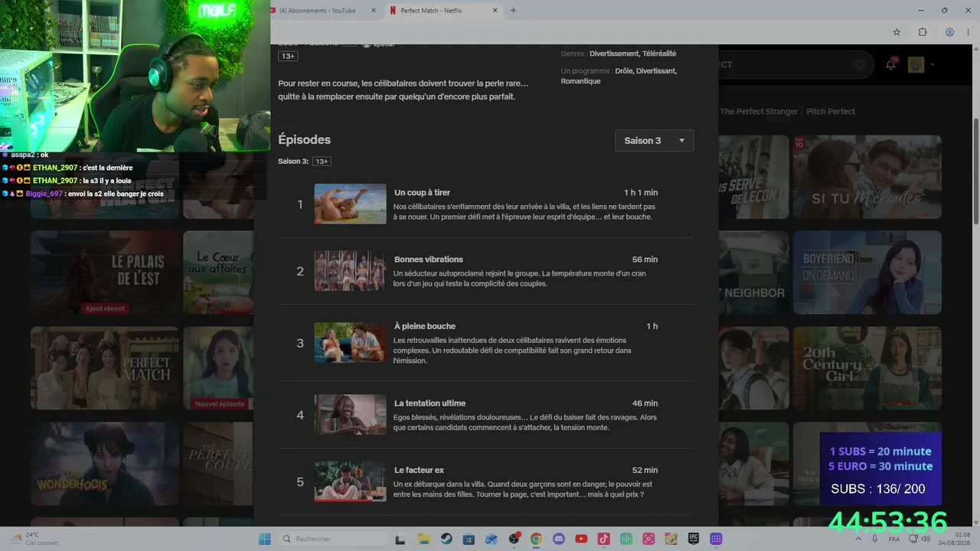Screen dimensions: 980x551
Task: Open Microsoft Store from the taskbar
Action: 468,539
